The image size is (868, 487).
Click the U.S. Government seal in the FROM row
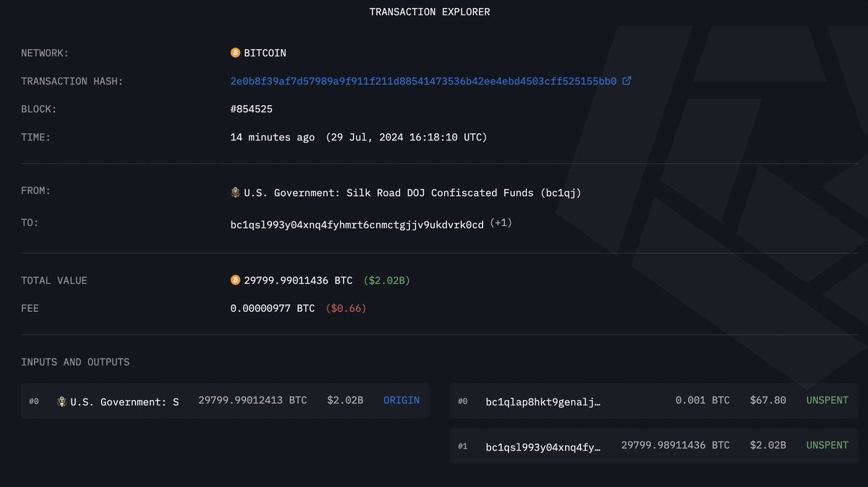tap(235, 192)
